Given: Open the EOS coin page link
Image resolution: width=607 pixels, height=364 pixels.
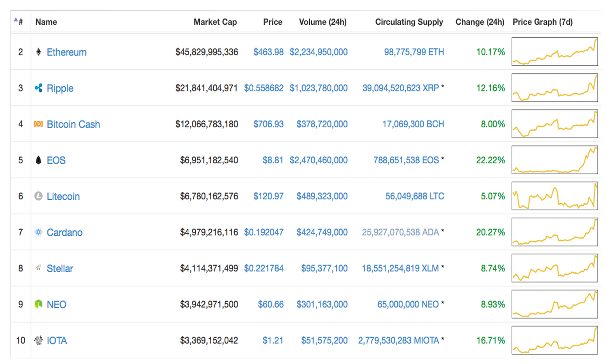Looking at the screenshot, I should pos(56,160).
